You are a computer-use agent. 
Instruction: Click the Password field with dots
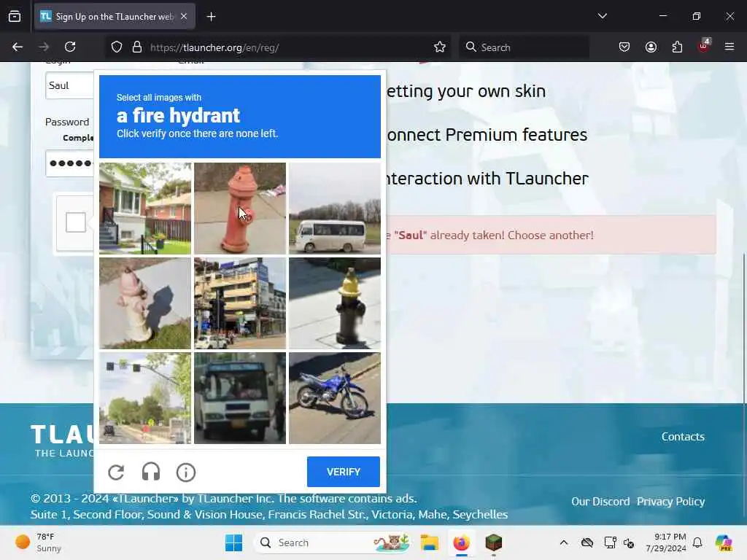tap(69, 163)
